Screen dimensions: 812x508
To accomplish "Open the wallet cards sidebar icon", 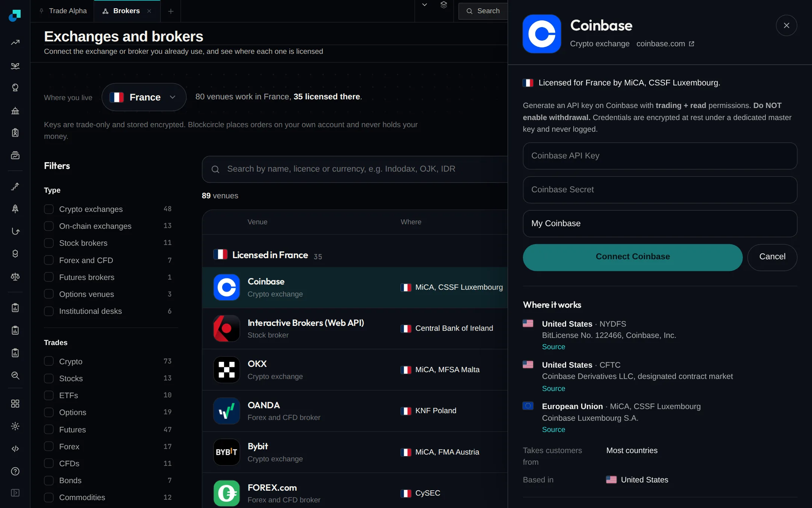I will point(15,155).
